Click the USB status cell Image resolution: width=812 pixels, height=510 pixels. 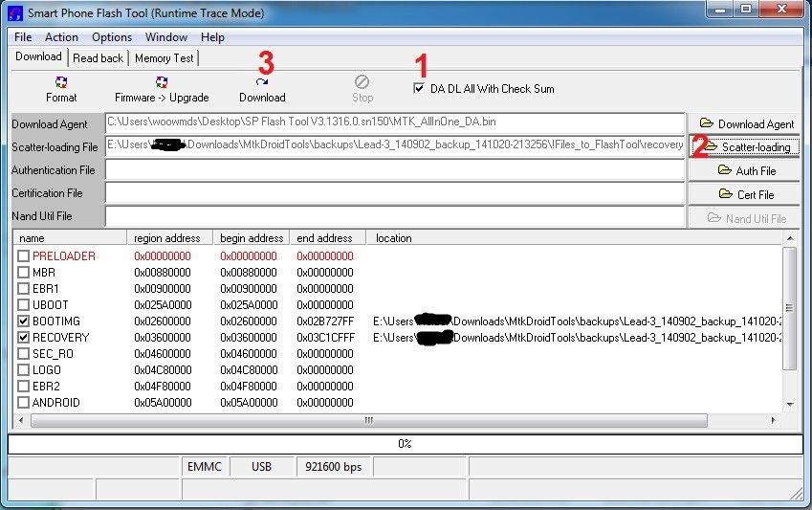click(261, 467)
